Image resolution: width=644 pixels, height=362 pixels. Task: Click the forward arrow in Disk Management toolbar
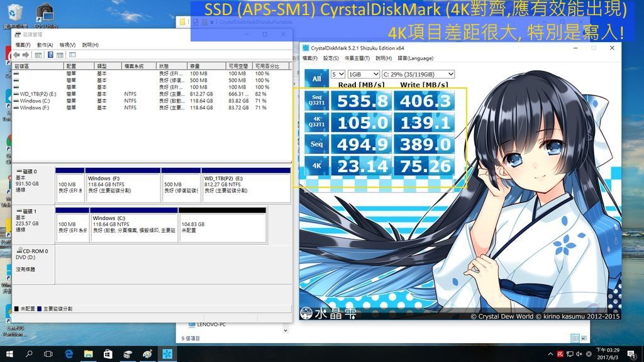tap(25, 55)
